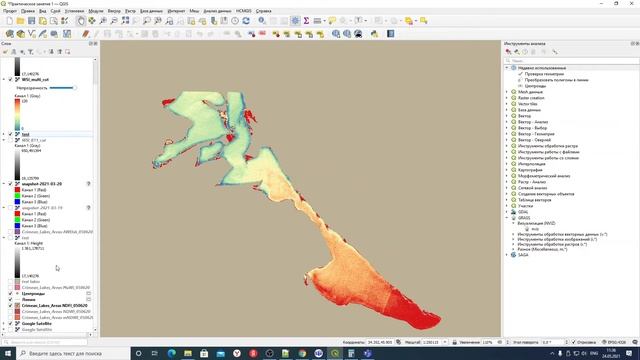640x360 pixels.
Task: Open the База данных menu
Action: 151,11
